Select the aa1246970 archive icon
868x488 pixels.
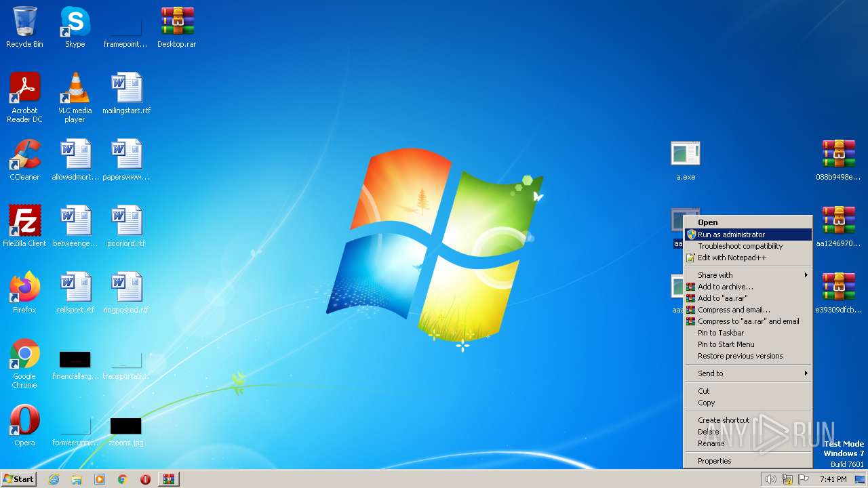pyautogui.click(x=838, y=226)
